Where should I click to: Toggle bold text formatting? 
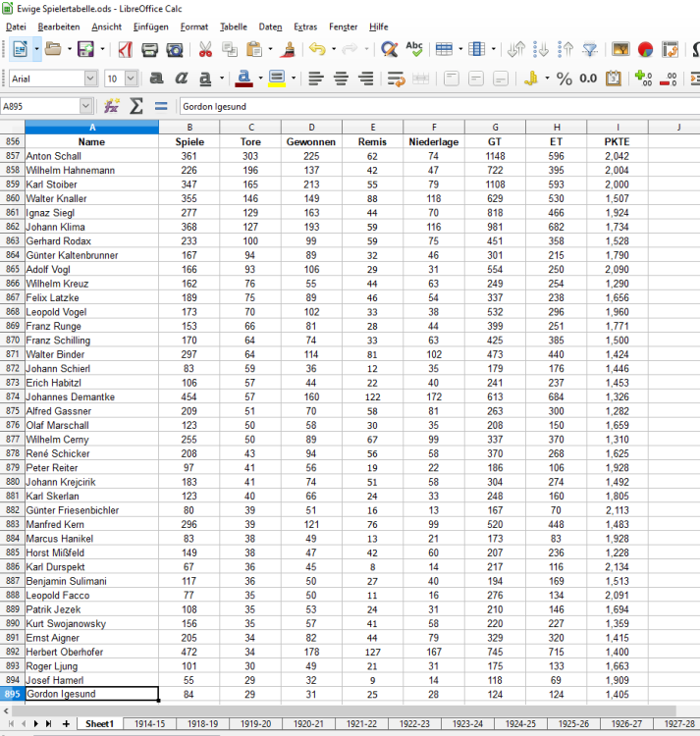coord(156,79)
